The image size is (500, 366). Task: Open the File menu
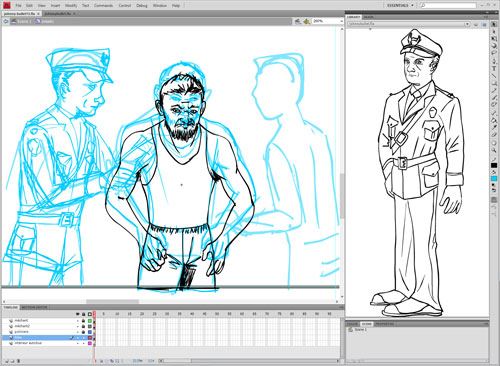[18, 5]
